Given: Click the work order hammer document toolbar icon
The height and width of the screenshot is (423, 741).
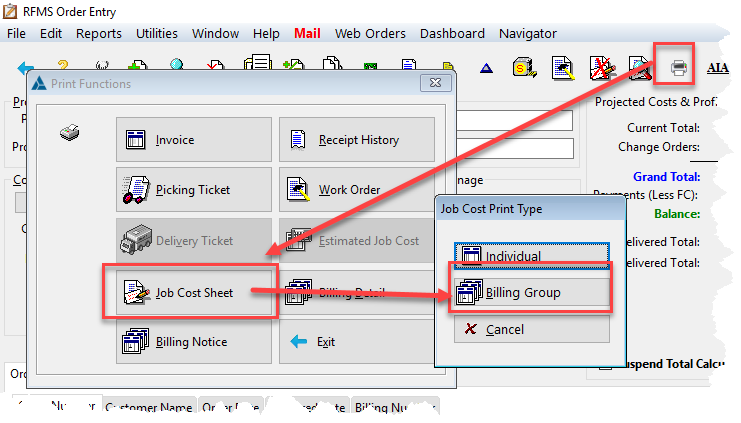Looking at the screenshot, I should 562,68.
